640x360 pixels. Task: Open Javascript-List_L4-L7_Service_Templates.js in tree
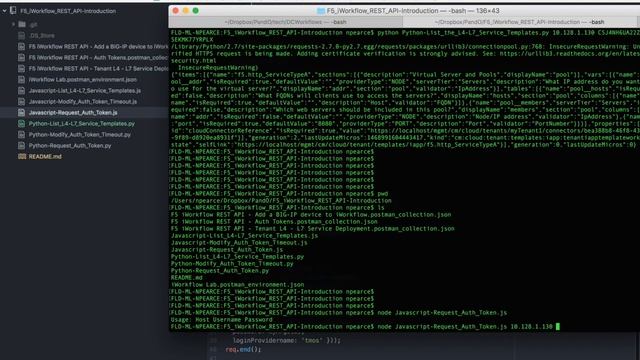click(85, 91)
